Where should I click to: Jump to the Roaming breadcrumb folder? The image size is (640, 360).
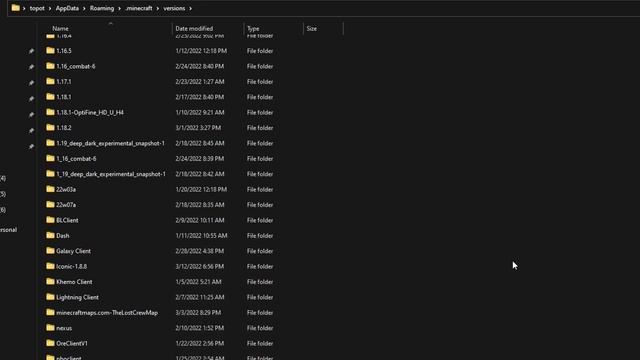point(102,8)
